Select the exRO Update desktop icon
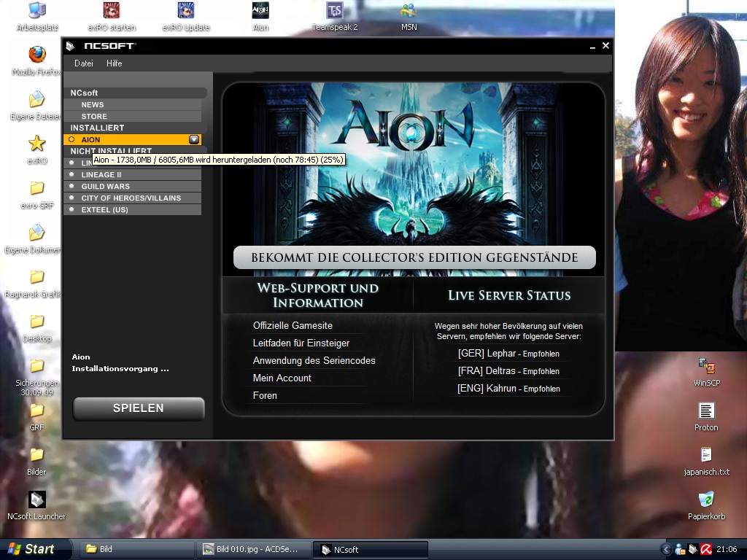Screen dimensions: 747x560 point(186,17)
